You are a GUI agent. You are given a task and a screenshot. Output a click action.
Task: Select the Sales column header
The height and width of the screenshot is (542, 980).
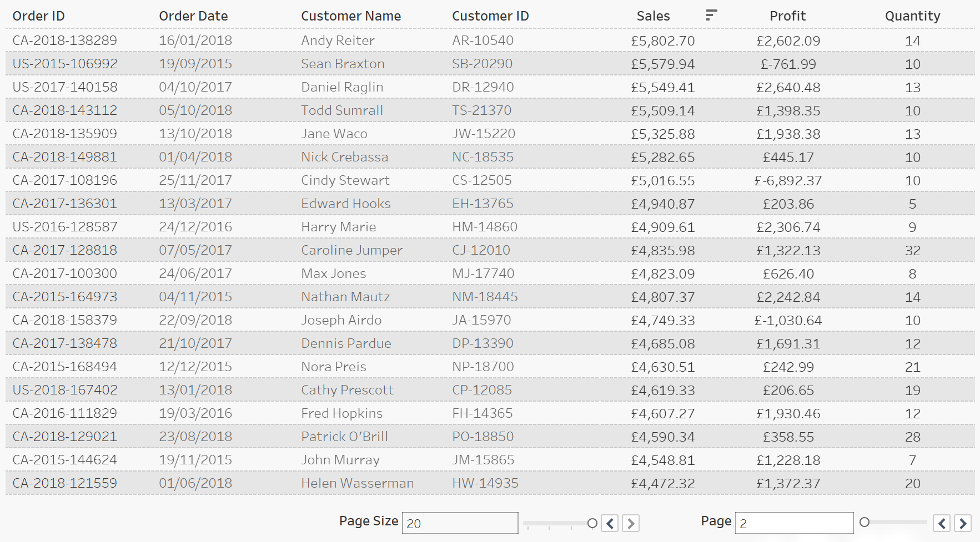point(653,16)
